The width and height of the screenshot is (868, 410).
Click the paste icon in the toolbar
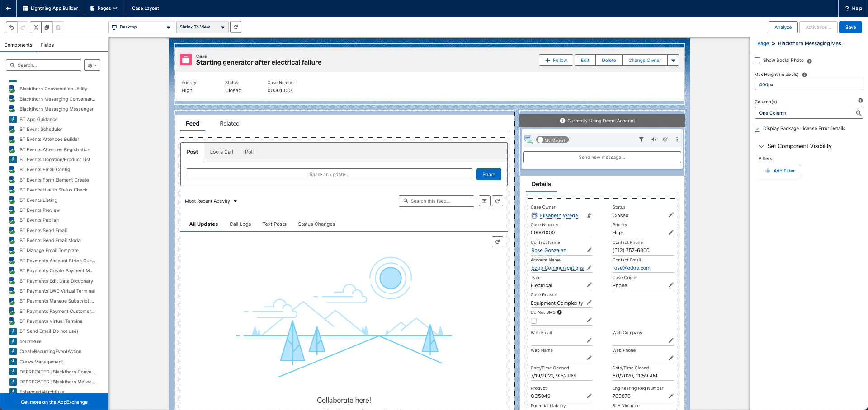58,27
